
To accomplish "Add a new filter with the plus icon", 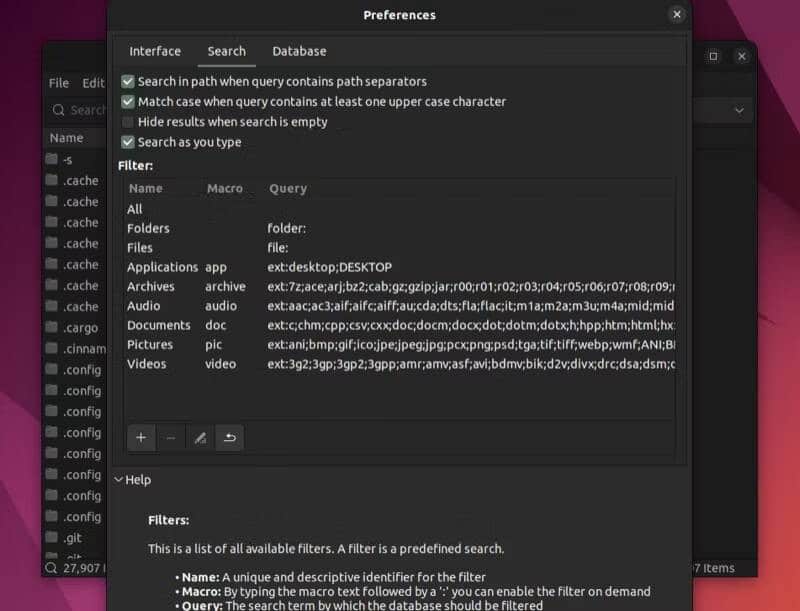I will [x=141, y=437].
